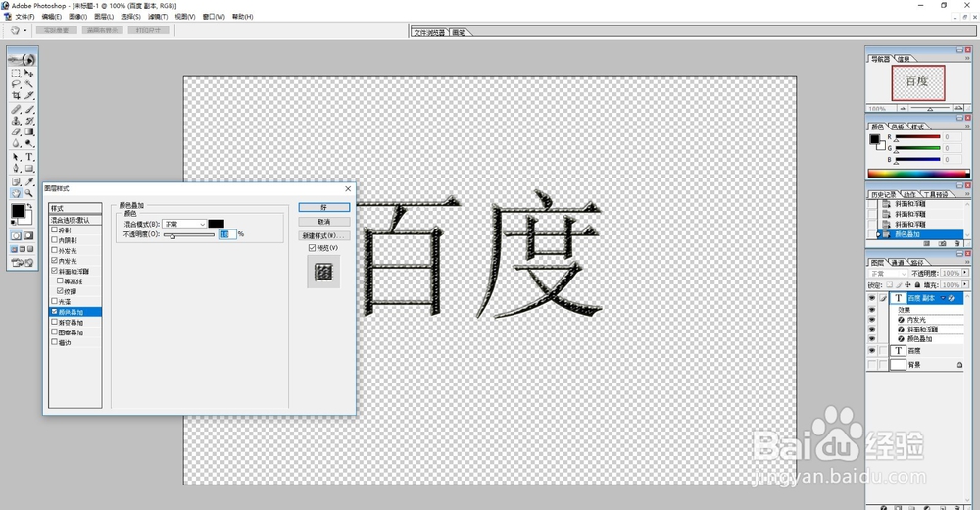
Task: Jump to ImageReady button in toolbox
Action: tap(23, 263)
